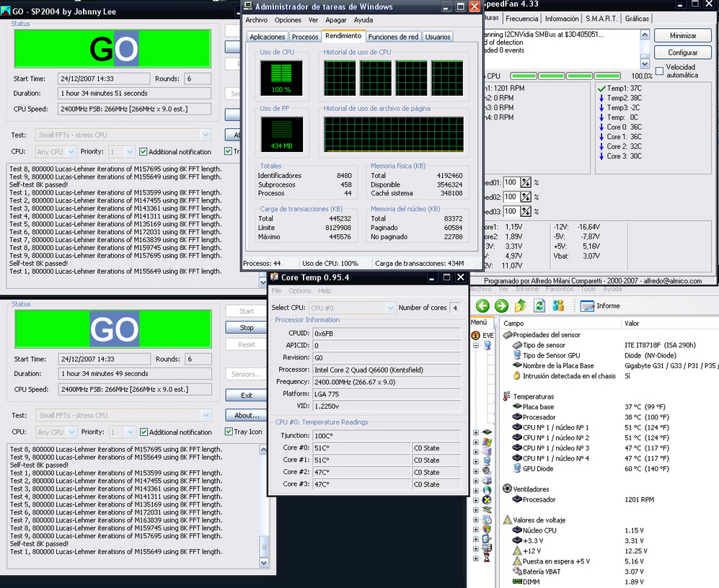Click the folder up-level icon in Everest toolbar
719x588 pixels.
521,306
